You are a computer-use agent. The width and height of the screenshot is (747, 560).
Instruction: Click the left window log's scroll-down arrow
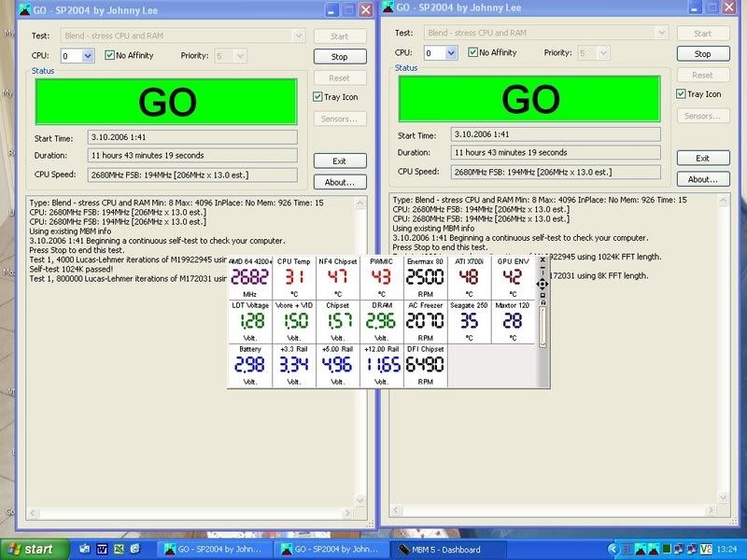[x=360, y=500]
